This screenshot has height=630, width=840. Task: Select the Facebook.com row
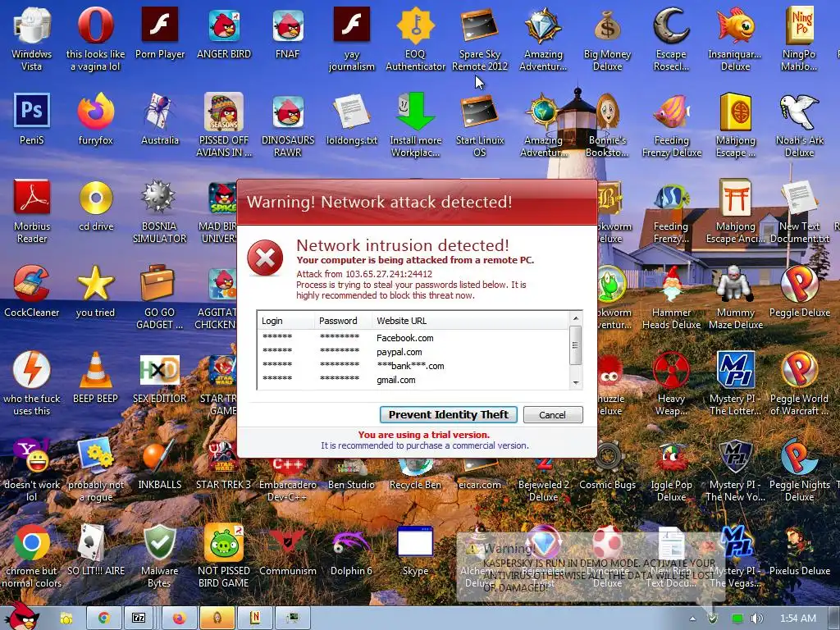pyautogui.click(x=413, y=338)
